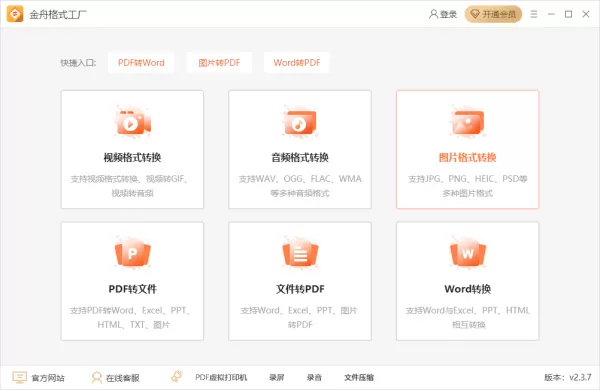Select the 图片转PDF quick entry
600x390 pixels.
pos(219,63)
